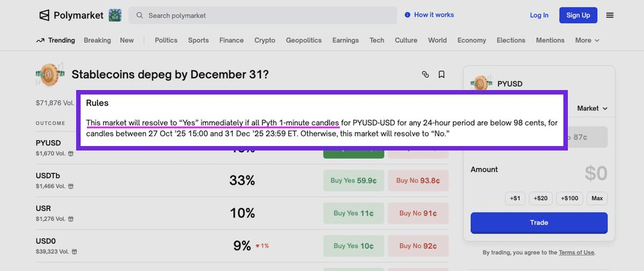Viewport: 644px width, 271px height.
Task: Open the World category
Action: coord(437,40)
